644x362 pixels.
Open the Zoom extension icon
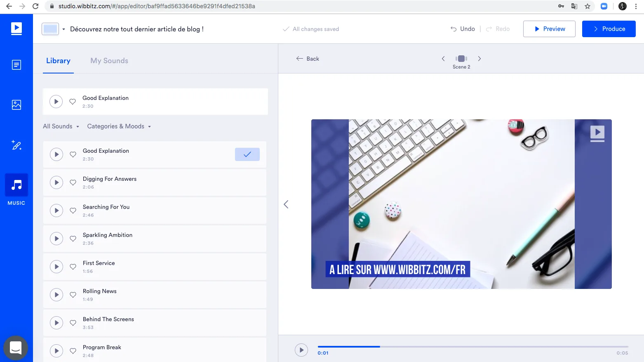pos(604,6)
